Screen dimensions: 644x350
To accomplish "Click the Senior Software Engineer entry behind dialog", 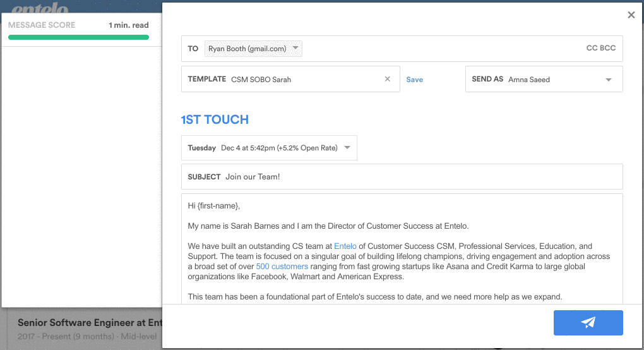I will pyautogui.click(x=90, y=323).
